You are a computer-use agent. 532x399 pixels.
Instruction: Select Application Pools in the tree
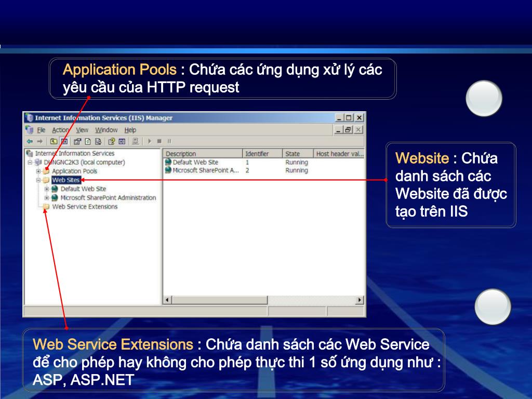(x=74, y=171)
